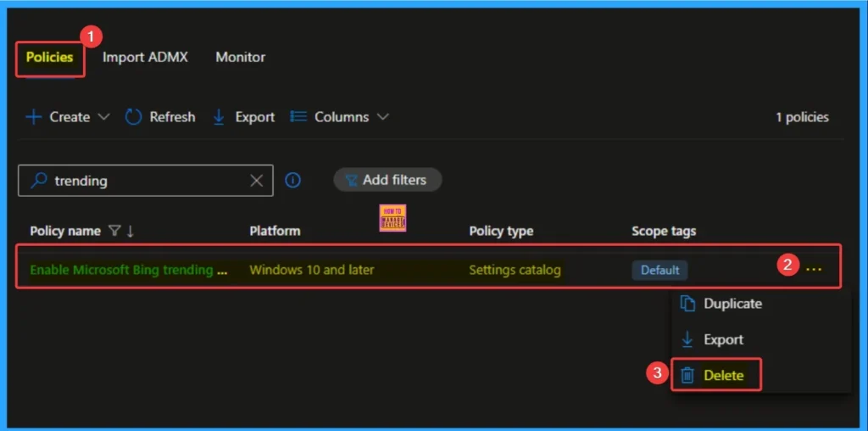
Task: Clear the search with the X icon
Action: click(256, 181)
